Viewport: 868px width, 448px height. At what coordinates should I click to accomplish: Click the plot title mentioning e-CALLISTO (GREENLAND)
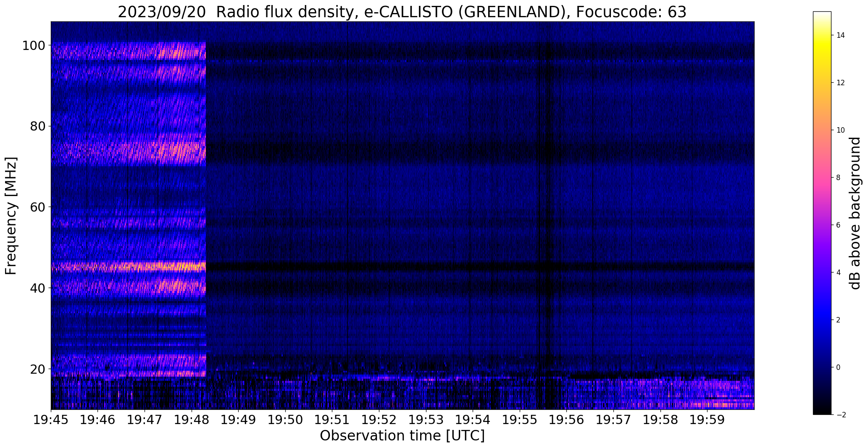pyautogui.click(x=402, y=12)
